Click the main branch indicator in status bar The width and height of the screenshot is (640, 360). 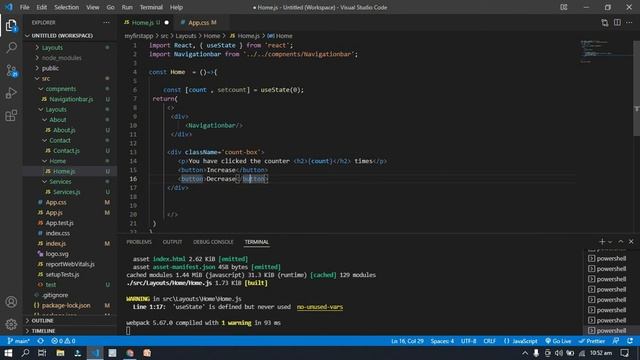coord(19,341)
